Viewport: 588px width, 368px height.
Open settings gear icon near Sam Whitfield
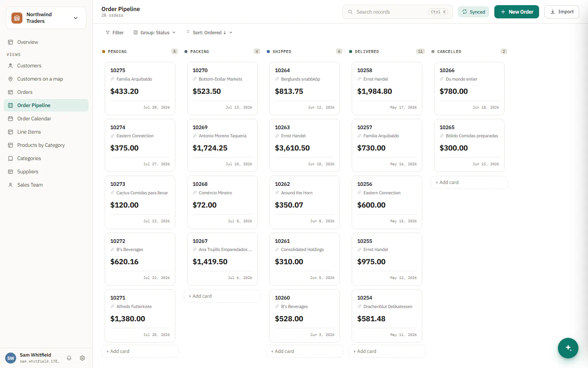click(x=82, y=358)
